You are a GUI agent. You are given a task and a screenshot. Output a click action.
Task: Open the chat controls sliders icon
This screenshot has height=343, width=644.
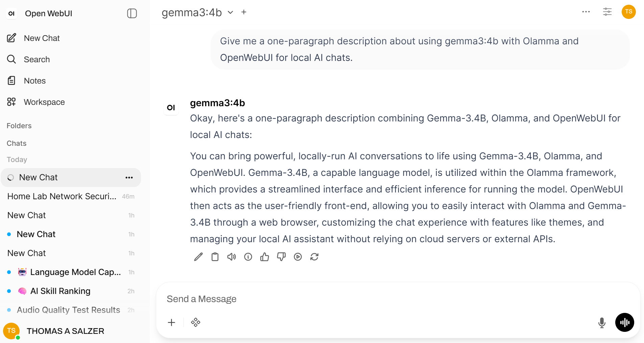coord(607,12)
